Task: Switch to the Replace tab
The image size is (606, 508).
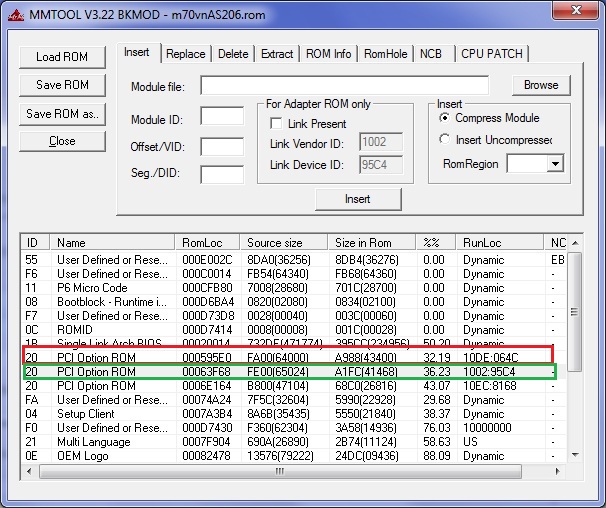Action: [x=185, y=54]
